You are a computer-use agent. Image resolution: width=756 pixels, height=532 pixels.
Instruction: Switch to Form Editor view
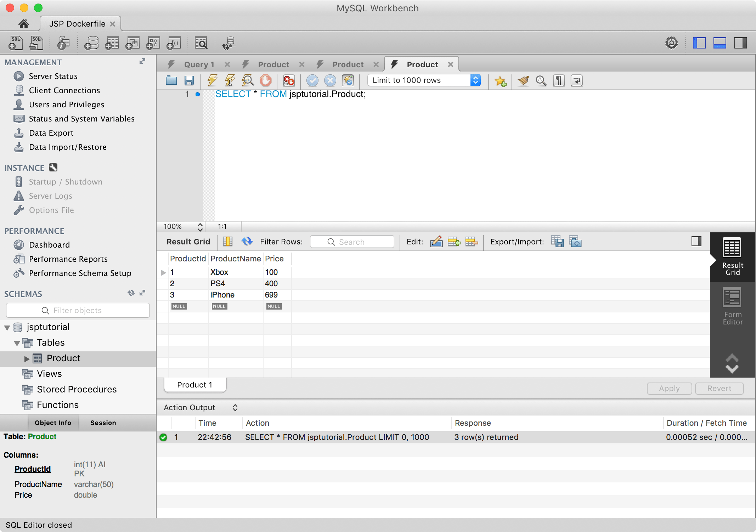click(732, 307)
